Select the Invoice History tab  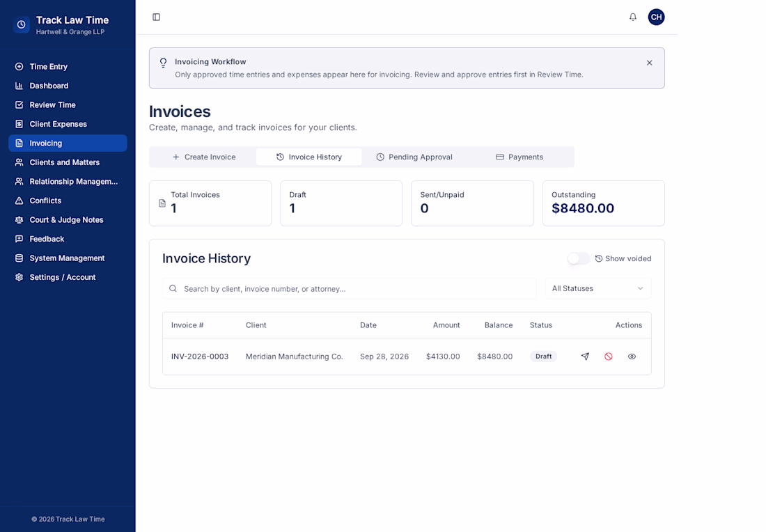(x=308, y=157)
